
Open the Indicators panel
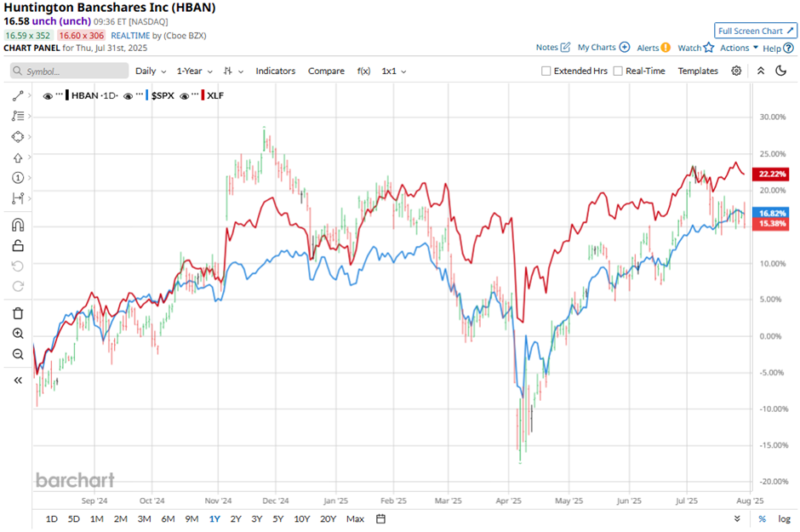pos(276,71)
